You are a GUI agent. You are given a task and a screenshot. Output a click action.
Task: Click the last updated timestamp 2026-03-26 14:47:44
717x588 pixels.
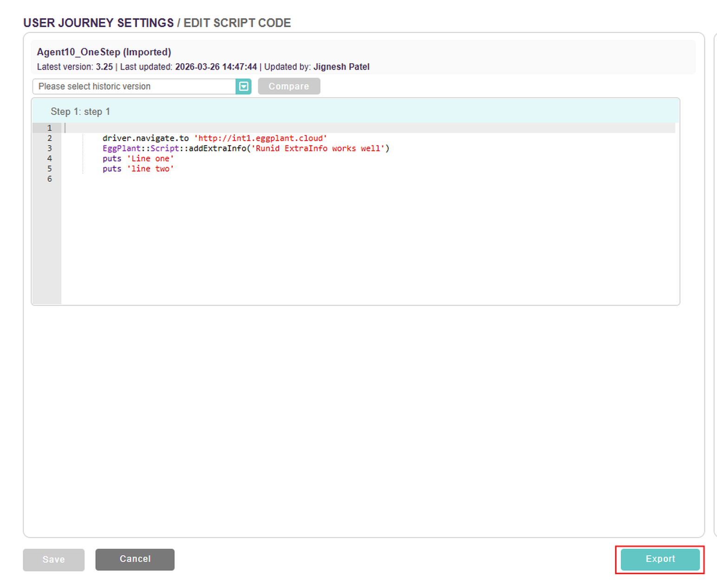(216, 67)
